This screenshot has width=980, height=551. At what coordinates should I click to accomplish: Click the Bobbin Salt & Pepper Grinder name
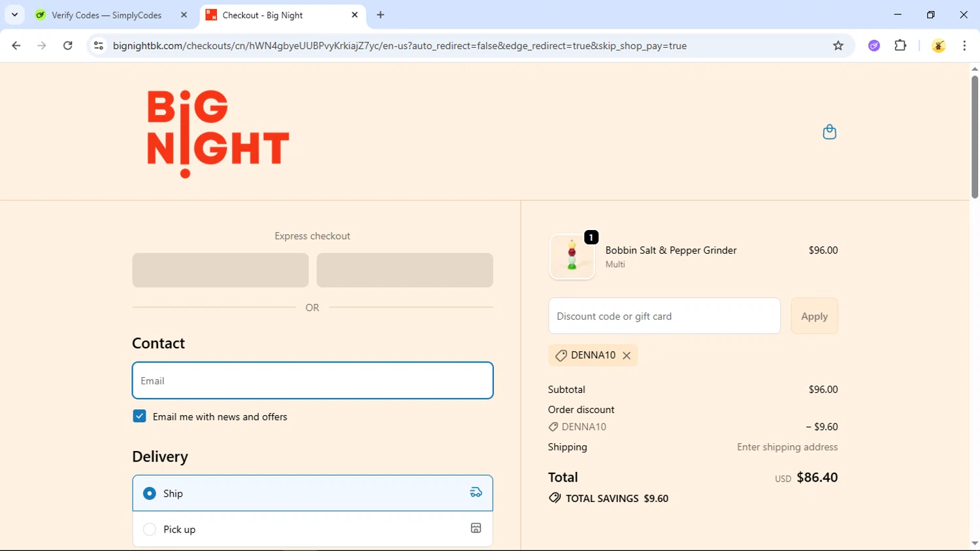point(670,250)
